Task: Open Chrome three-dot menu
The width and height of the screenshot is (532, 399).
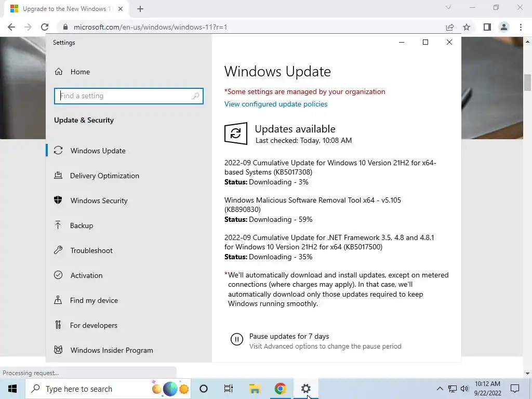Action: click(521, 27)
